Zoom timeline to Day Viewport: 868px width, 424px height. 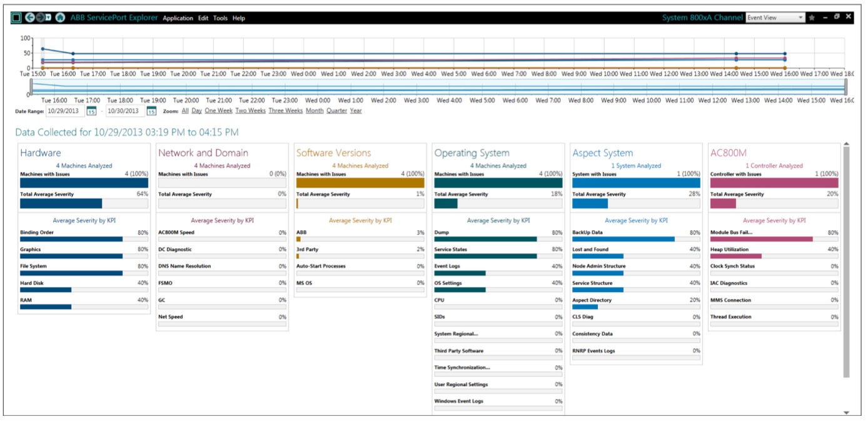pos(196,111)
